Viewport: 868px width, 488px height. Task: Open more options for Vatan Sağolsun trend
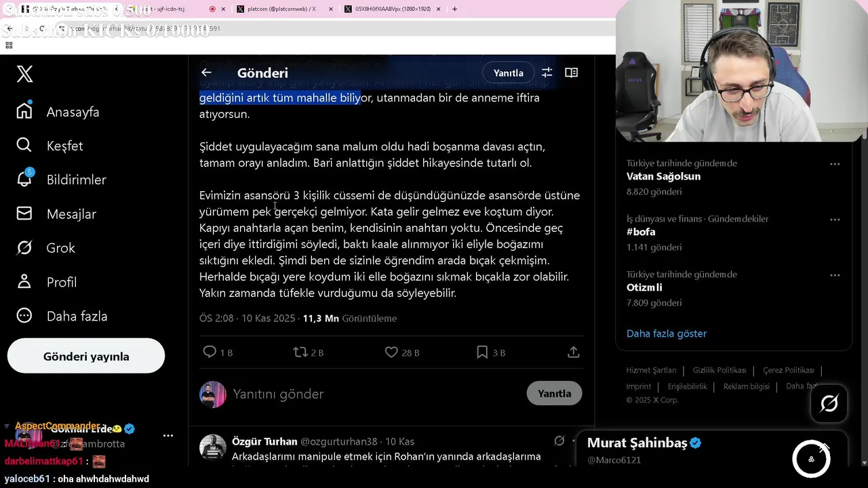point(835,164)
